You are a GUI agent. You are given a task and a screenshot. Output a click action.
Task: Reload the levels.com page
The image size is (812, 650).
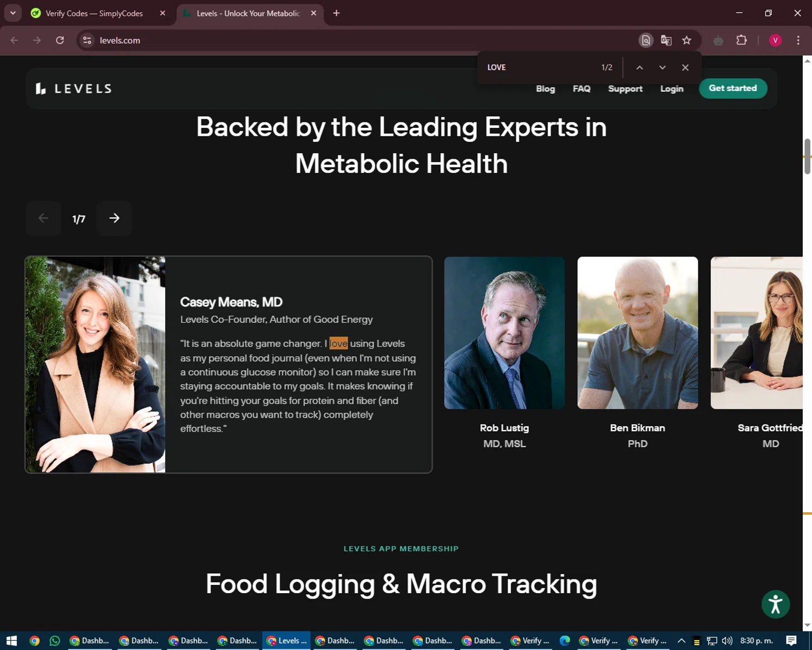click(60, 41)
